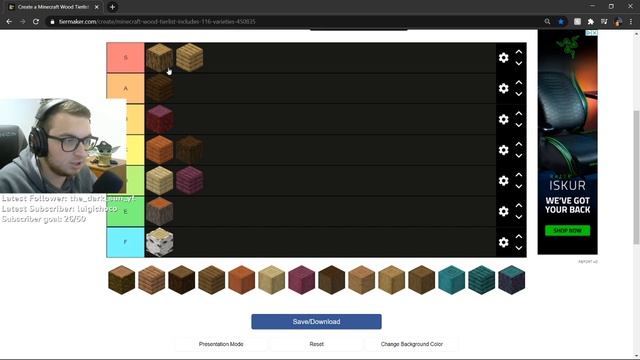Select the crimson stem block in the third tier
This screenshot has height=360, width=640.
click(x=160, y=119)
